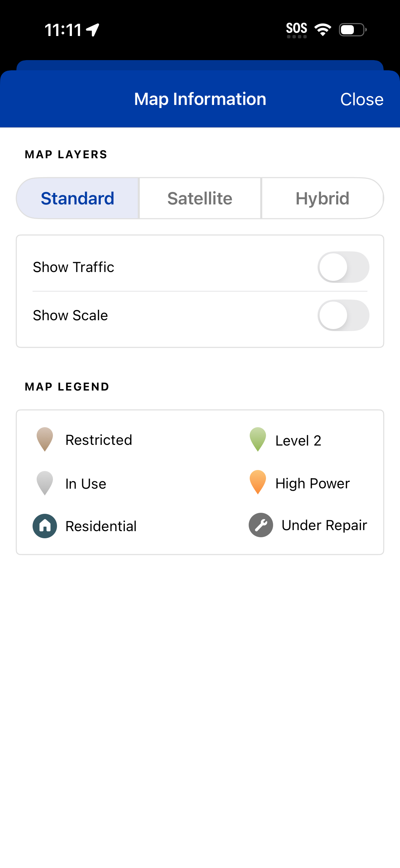The height and width of the screenshot is (868, 400).
Task: Switch to the Satellite map layer
Action: point(200,198)
